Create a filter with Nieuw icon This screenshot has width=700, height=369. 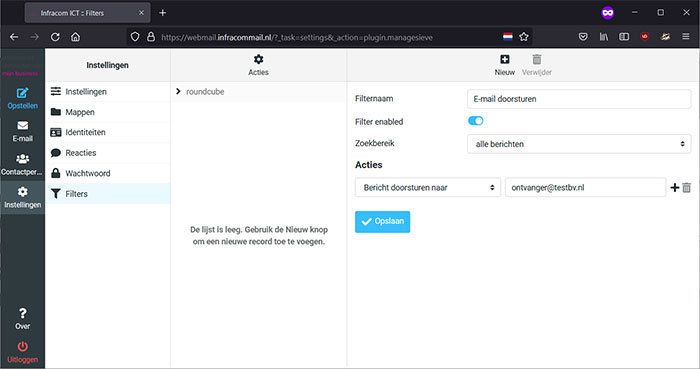click(x=504, y=59)
